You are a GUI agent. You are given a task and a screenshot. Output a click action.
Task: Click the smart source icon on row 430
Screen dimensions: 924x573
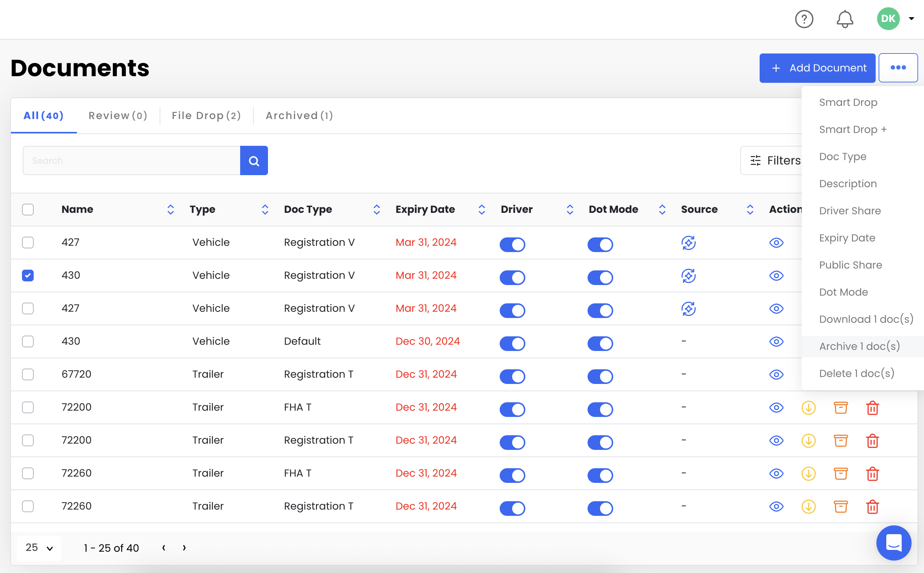(x=688, y=276)
